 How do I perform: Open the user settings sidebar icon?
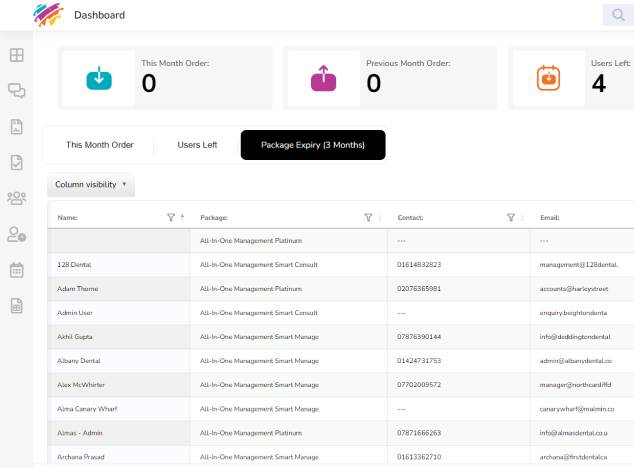click(x=17, y=234)
